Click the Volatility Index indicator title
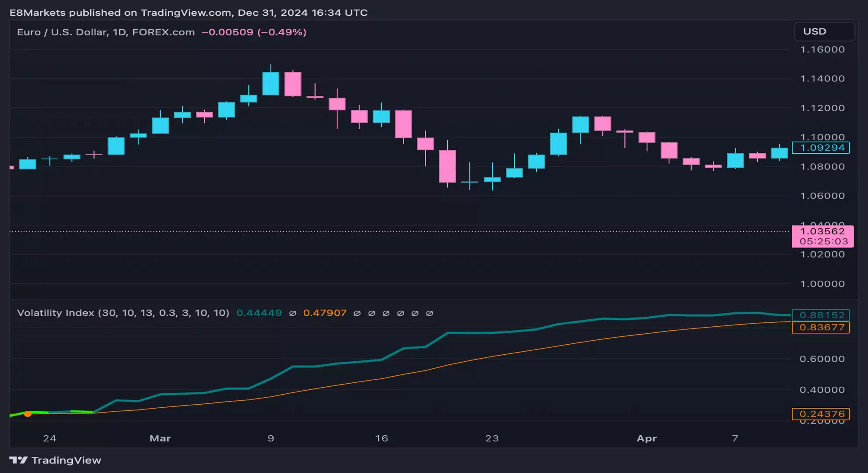The image size is (868, 473). (123, 313)
